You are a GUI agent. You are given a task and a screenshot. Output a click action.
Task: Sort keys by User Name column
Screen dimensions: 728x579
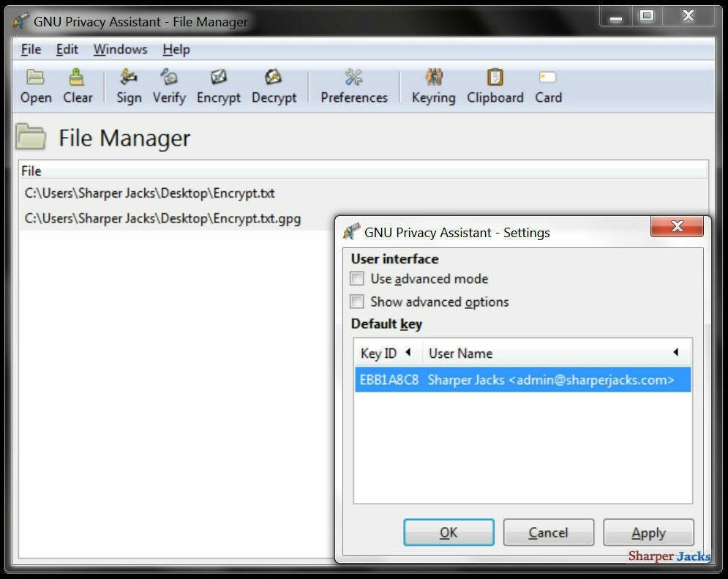point(460,353)
